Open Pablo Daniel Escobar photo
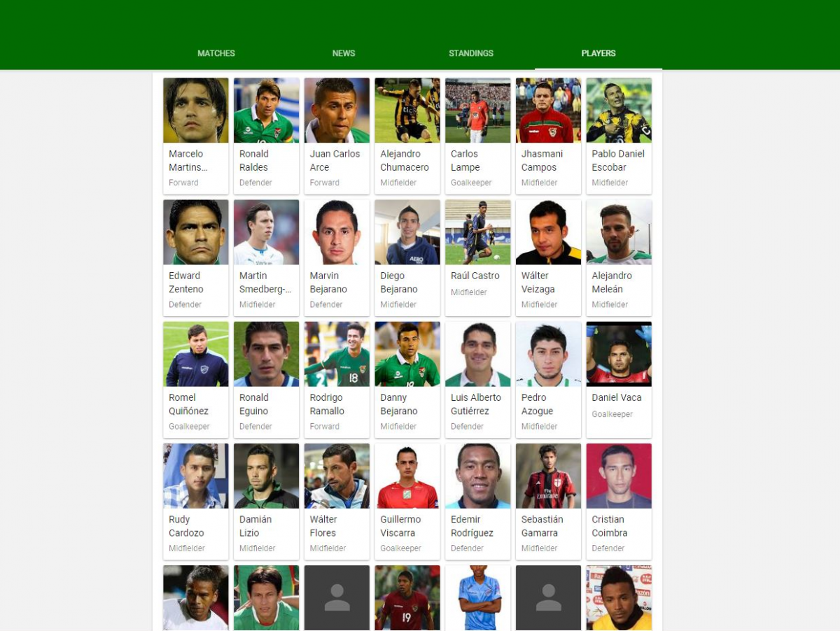This screenshot has width=840, height=631. 619,111
